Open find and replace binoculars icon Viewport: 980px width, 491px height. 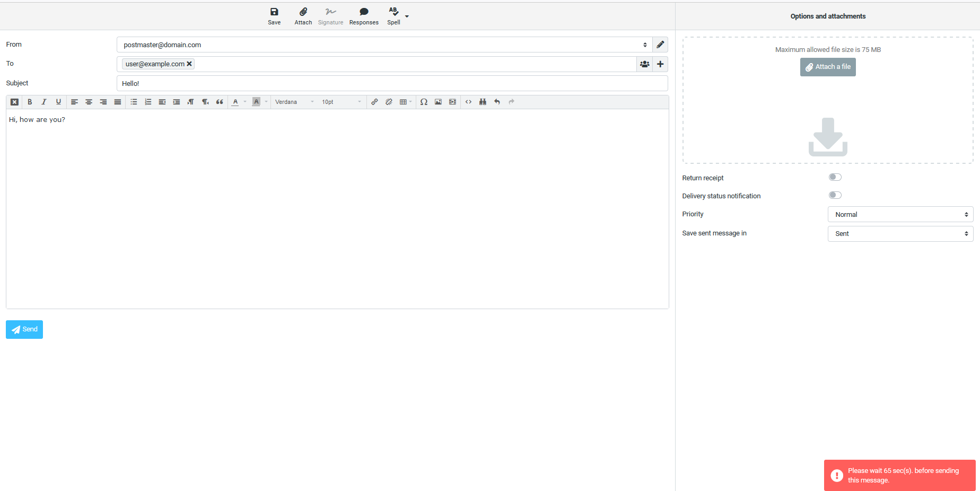[483, 102]
